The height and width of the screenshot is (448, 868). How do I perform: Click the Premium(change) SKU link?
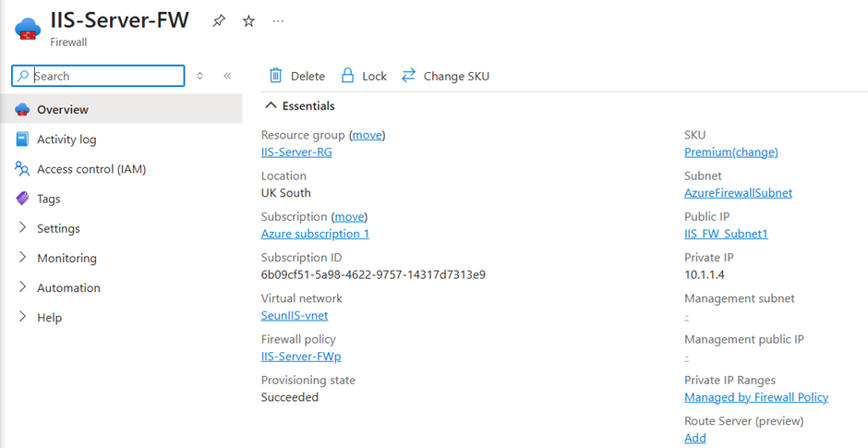click(730, 152)
